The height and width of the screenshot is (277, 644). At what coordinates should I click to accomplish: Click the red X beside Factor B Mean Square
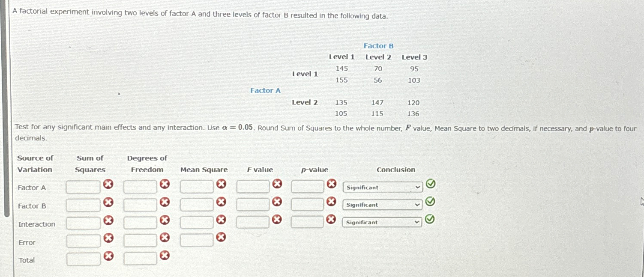click(221, 202)
